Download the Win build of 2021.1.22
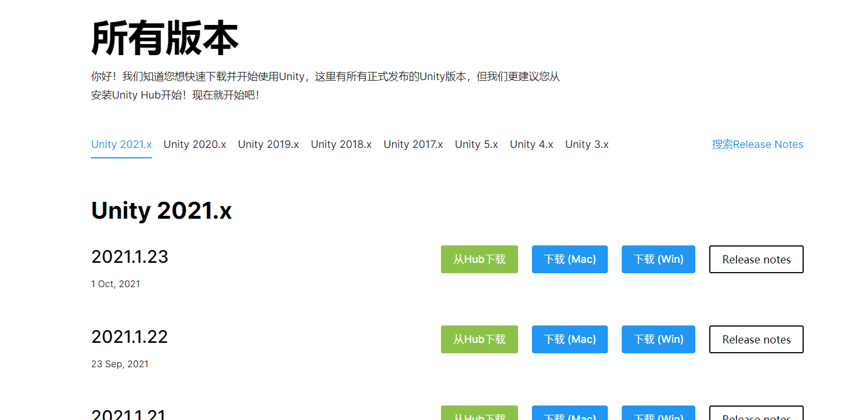This screenshot has width=868, height=420. point(658,339)
